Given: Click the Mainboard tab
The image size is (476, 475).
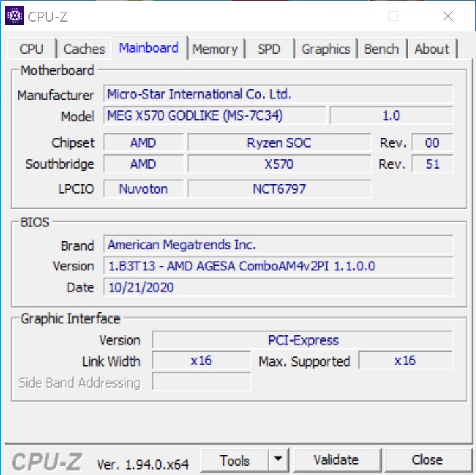Looking at the screenshot, I should pos(149,48).
